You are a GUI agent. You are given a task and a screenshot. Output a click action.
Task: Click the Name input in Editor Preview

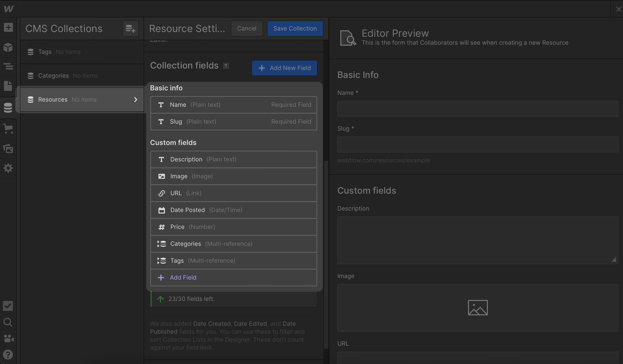coord(477,109)
